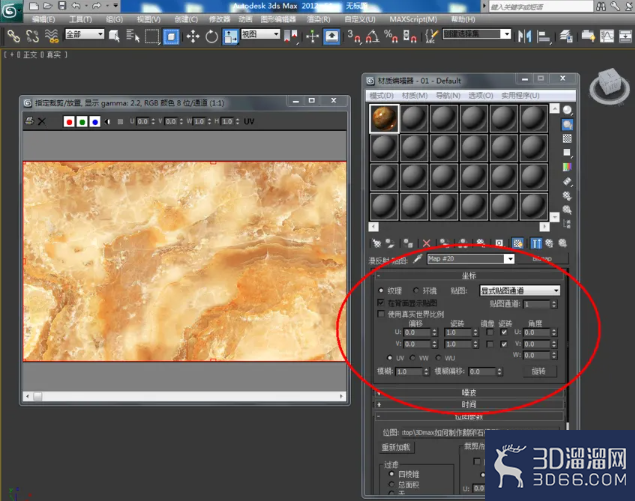Open 材质(M) menu in Material Editor
This screenshot has width=635, height=501.
click(415, 96)
